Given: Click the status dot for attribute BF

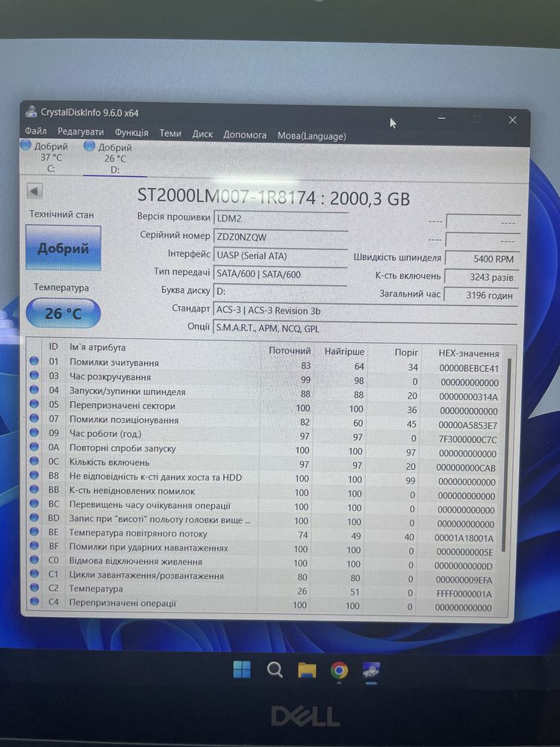Looking at the screenshot, I should [34, 546].
